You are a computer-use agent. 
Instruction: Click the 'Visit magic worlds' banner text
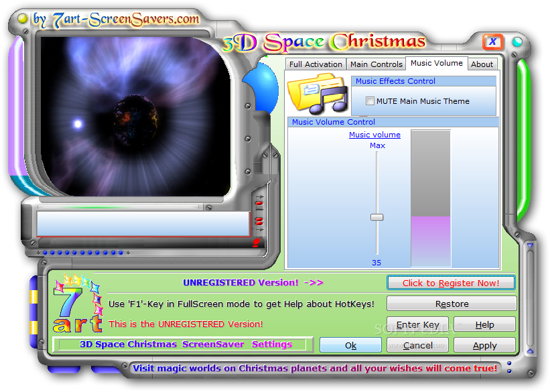(315, 368)
